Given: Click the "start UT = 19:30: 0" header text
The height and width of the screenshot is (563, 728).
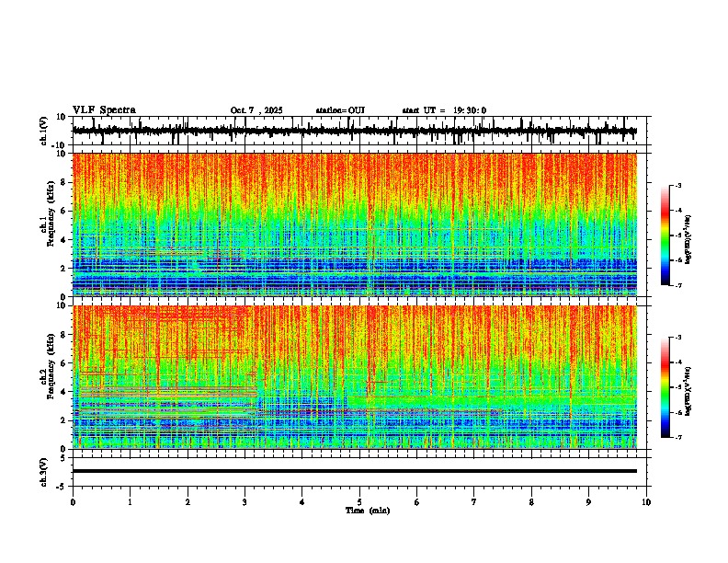Looking at the screenshot, I should (444, 110).
